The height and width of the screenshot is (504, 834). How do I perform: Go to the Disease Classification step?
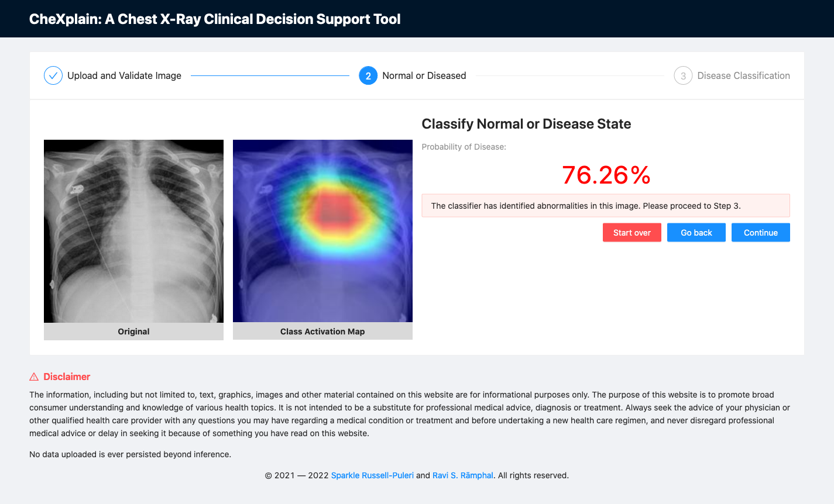[x=743, y=75]
